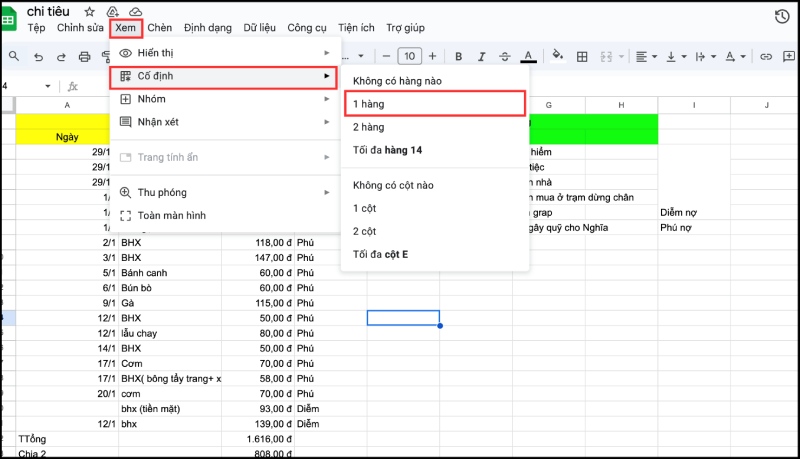Click the TTổng cell
Viewport: 800px width, 459px height.
point(67,439)
